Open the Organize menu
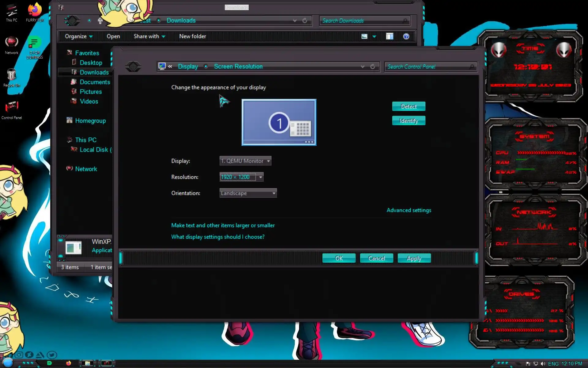 [x=78, y=36]
